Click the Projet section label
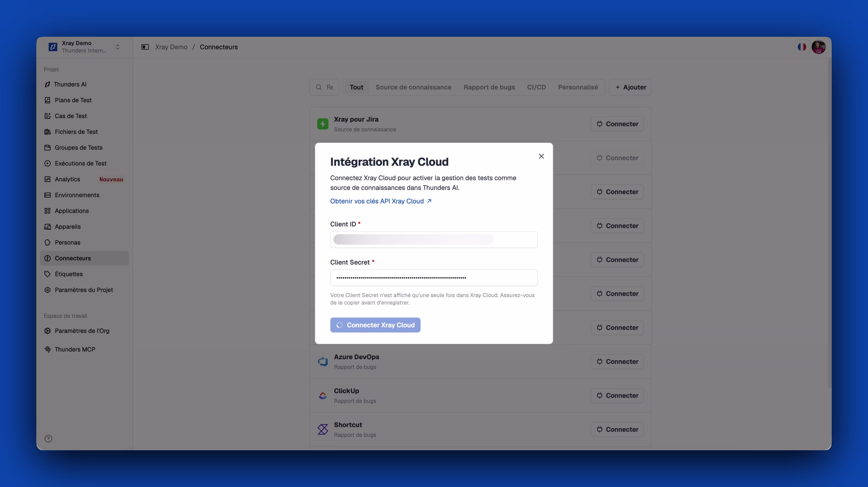The image size is (868, 487). [51, 69]
